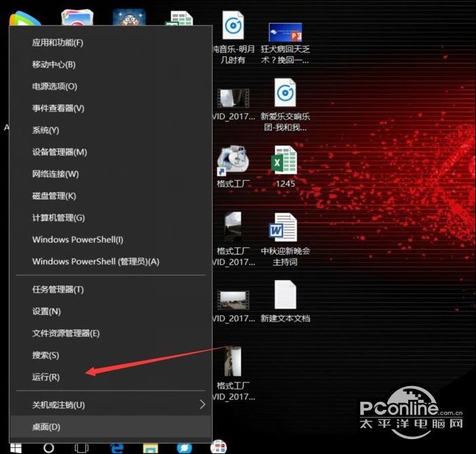This screenshot has width=476, height=454.
Task: Open Cortana circle on the taskbar
Action: click(x=49, y=448)
